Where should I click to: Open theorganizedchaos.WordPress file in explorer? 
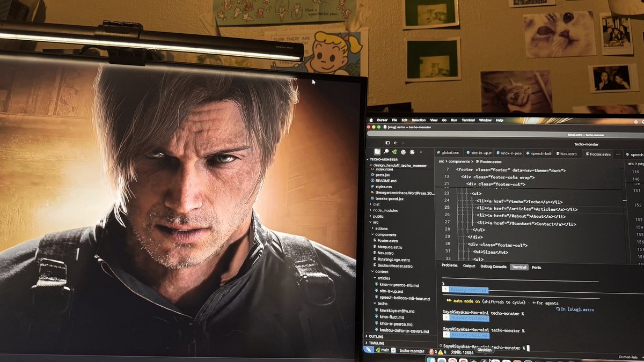point(401,193)
